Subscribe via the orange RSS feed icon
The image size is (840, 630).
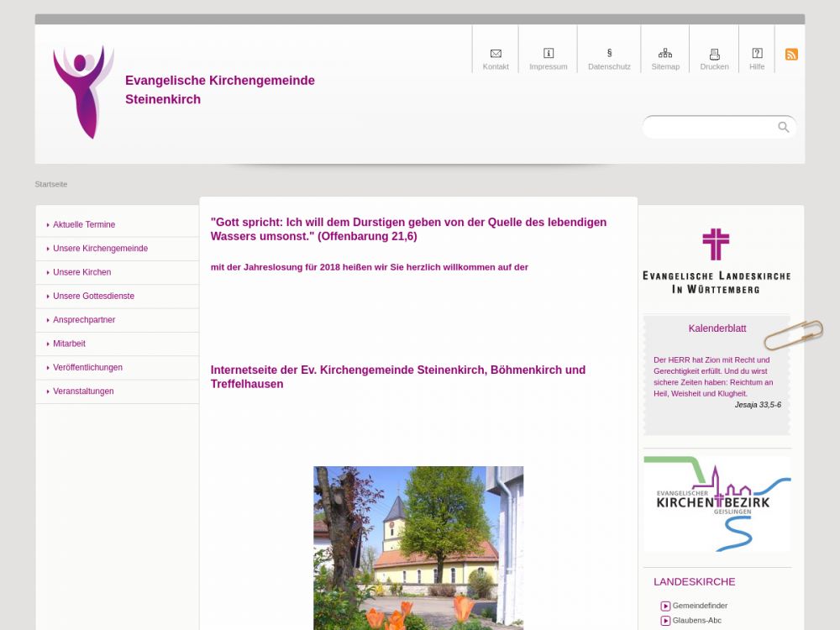[791, 55]
